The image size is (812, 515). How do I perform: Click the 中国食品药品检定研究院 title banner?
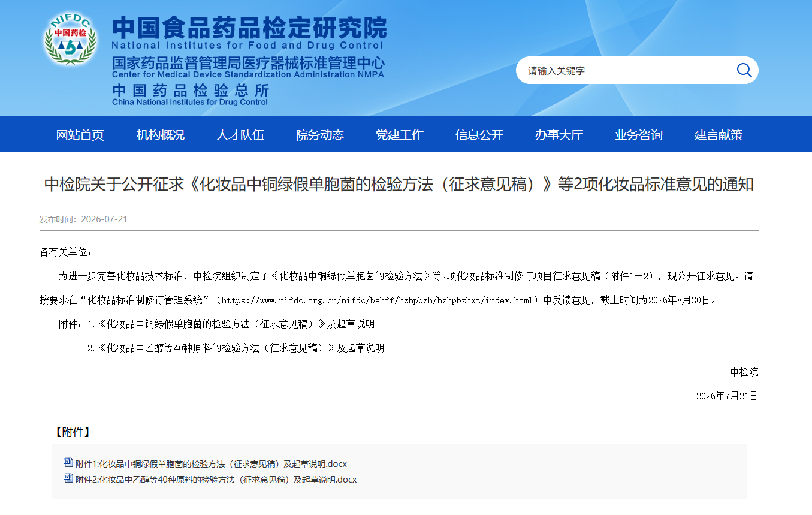click(x=249, y=28)
